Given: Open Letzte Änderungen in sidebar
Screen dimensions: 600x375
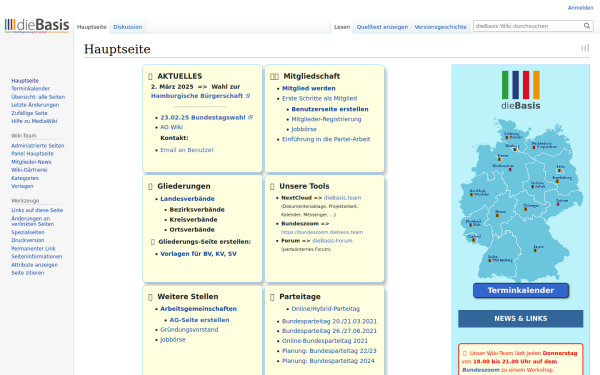Looking at the screenshot, I should [x=35, y=105].
